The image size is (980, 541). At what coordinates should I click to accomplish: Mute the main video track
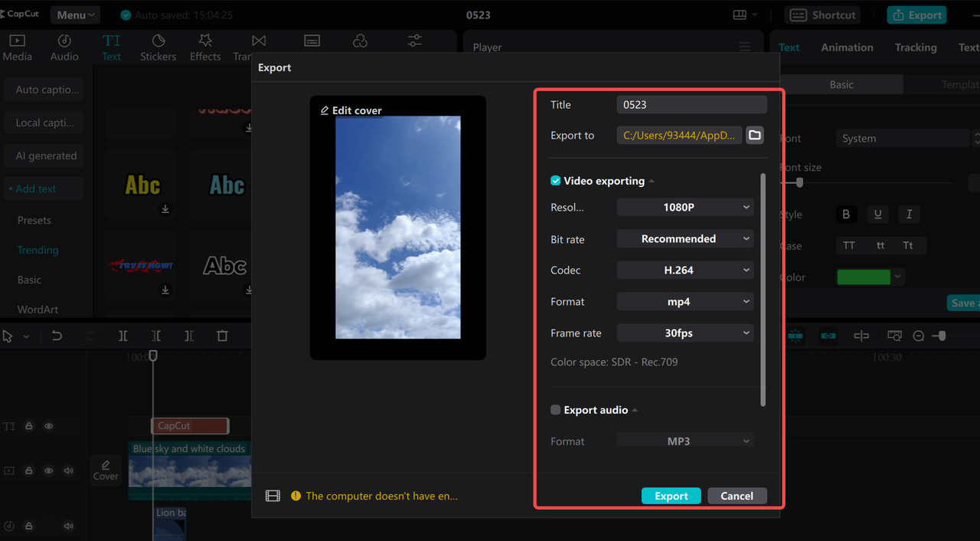tap(69, 471)
